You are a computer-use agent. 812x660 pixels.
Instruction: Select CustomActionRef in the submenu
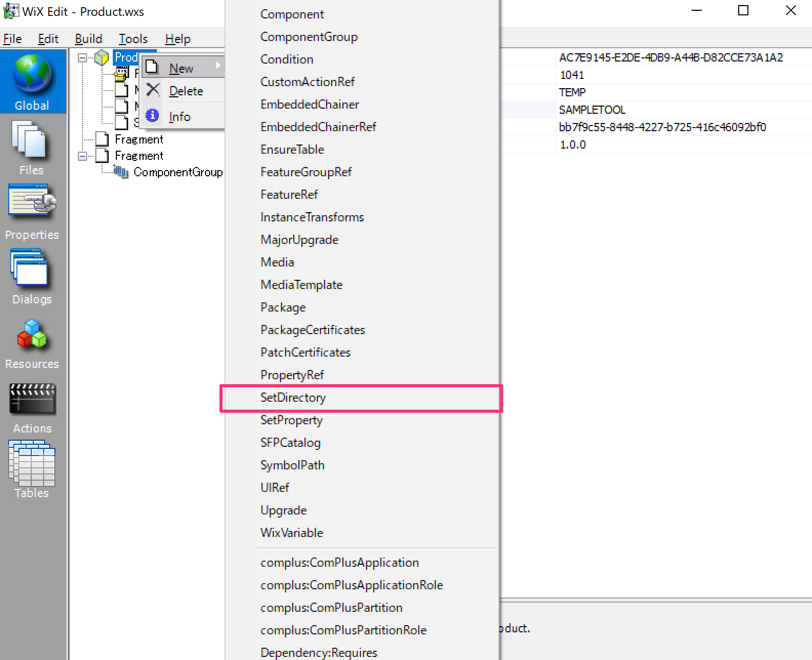pyautogui.click(x=361, y=82)
